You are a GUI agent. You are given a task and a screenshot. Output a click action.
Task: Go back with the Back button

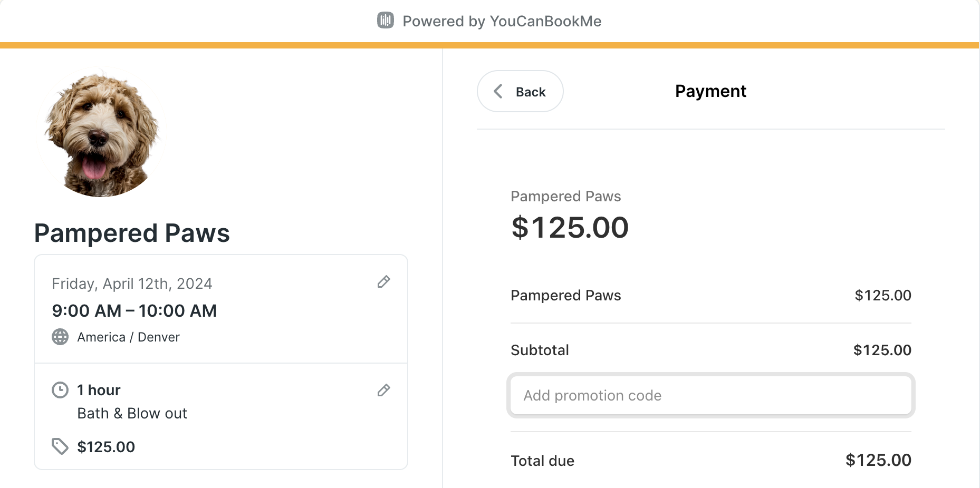(520, 91)
